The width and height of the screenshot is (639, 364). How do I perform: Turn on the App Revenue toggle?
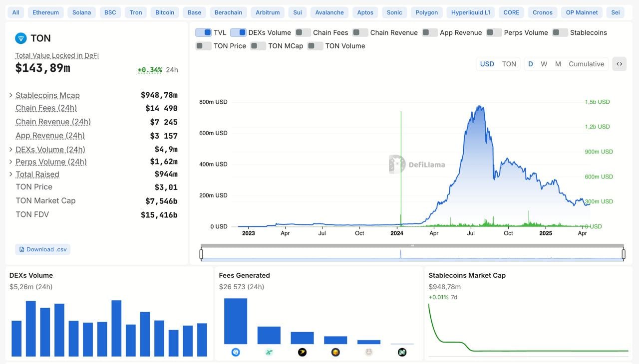pos(430,32)
